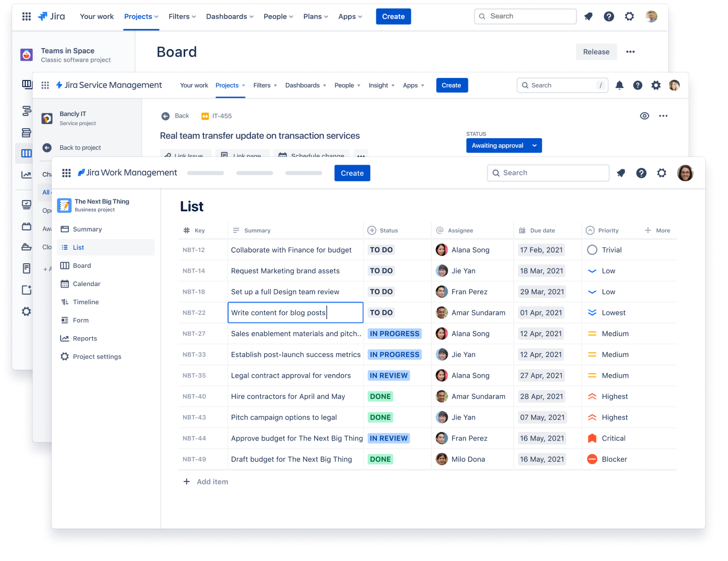Click Add item below the list
This screenshot has width=728, height=561.
tap(205, 482)
